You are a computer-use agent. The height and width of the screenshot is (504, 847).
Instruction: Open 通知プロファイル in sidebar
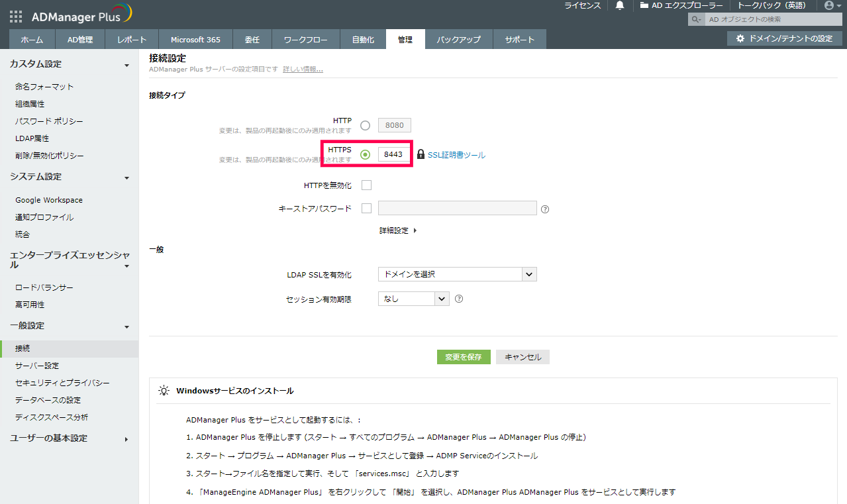[x=44, y=217]
